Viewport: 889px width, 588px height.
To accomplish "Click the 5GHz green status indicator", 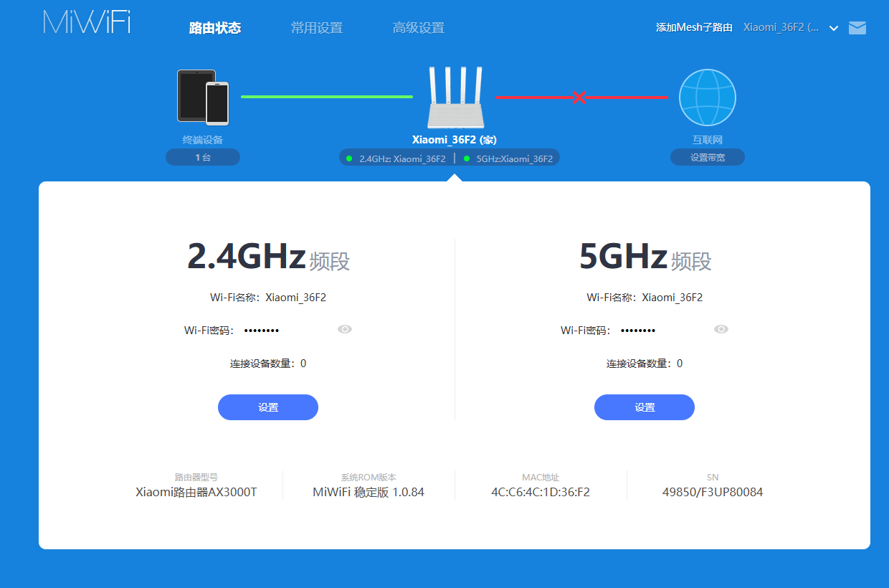I will pyautogui.click(x=467, y=158).
